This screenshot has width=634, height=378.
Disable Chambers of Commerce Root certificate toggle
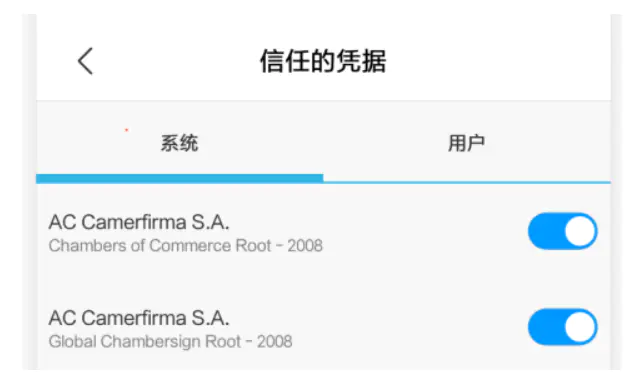point(562,231)
